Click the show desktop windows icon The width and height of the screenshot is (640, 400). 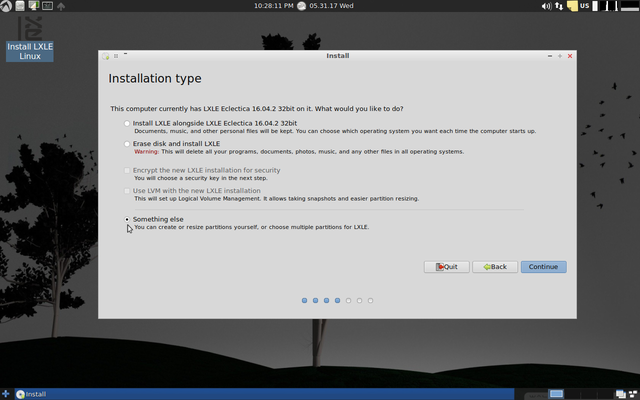click(620, 394)
